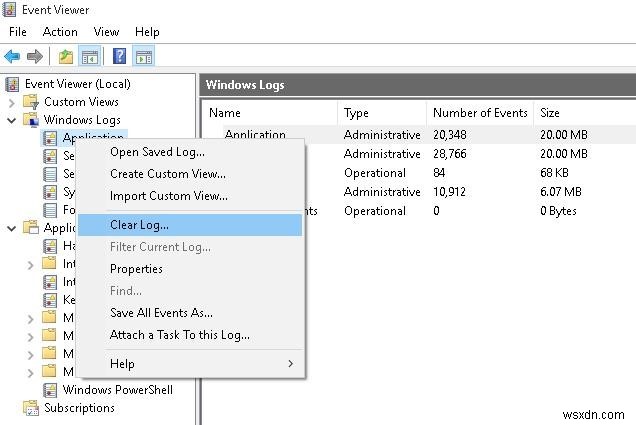Image resolution: width=636 pixels, height=425 pixels.
Task: Click the 20,348 events cell
Action: coord(450,135)
